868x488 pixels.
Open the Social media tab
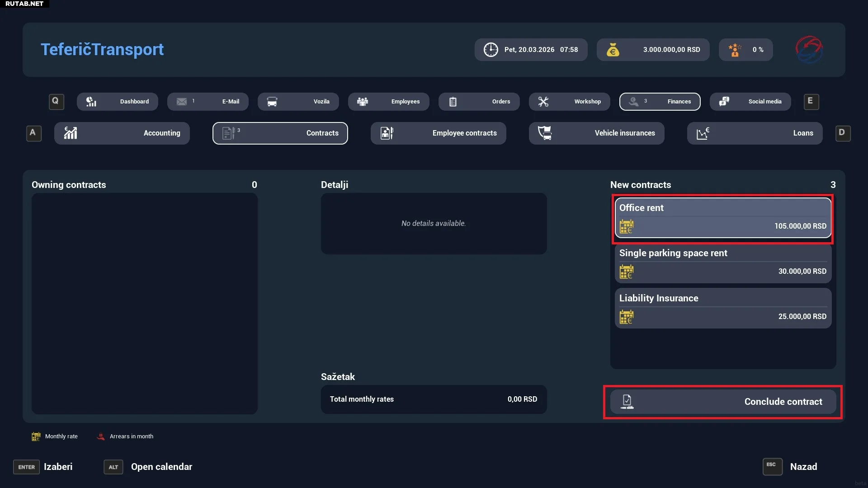point(750,102)
